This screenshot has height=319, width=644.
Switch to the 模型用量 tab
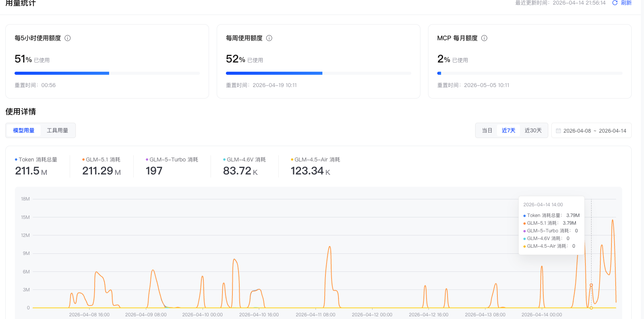[x=24, y=130]
